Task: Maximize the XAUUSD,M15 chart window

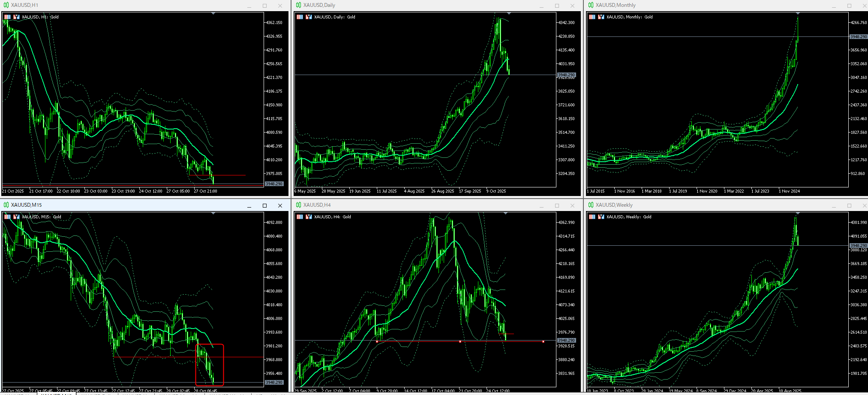Action: [264, 206]
